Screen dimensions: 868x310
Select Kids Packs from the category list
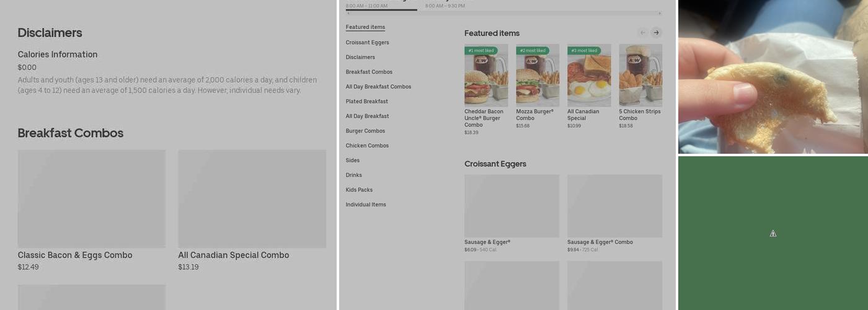(x=359, y=190)
